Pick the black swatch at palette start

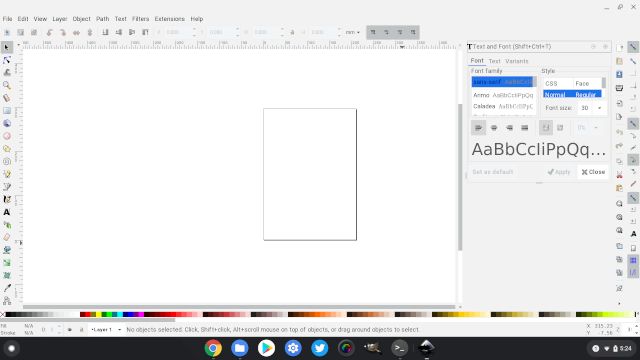point(8,314)
